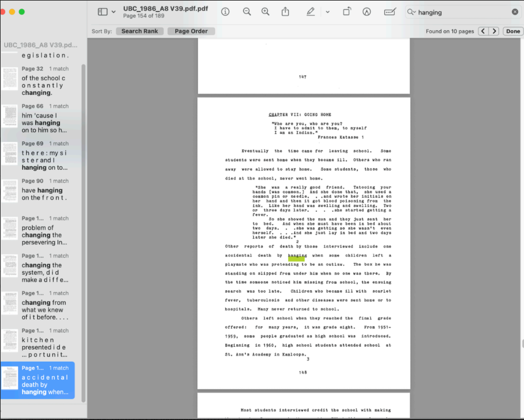Go to the previous search match

483,31
